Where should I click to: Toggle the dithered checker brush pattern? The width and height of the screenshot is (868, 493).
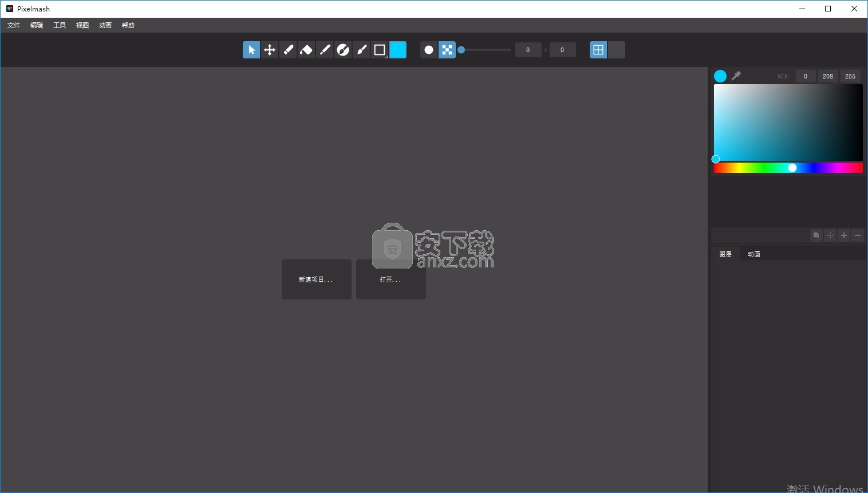click(447, 50)
